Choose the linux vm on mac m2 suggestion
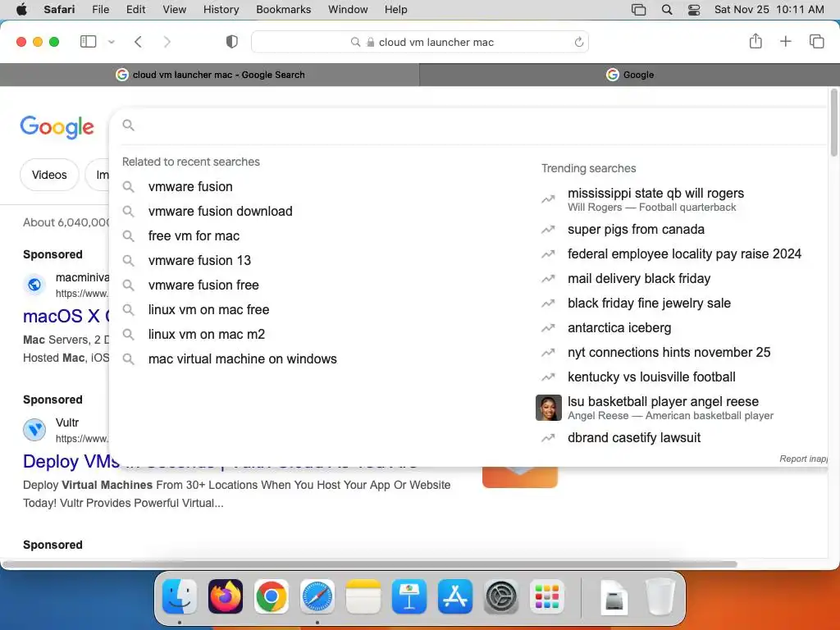The width and height of the screenshot is (840, 630). click(x=206, y=335)
